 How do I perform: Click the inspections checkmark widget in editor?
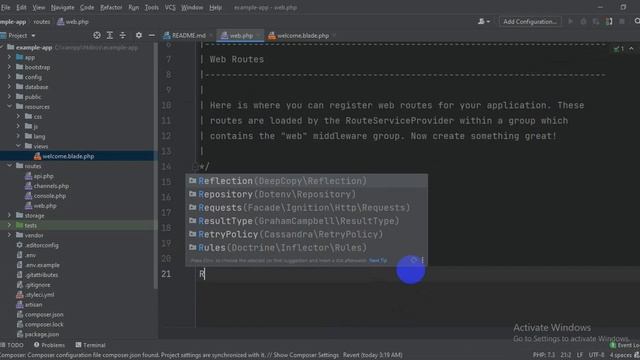(619, 49)
